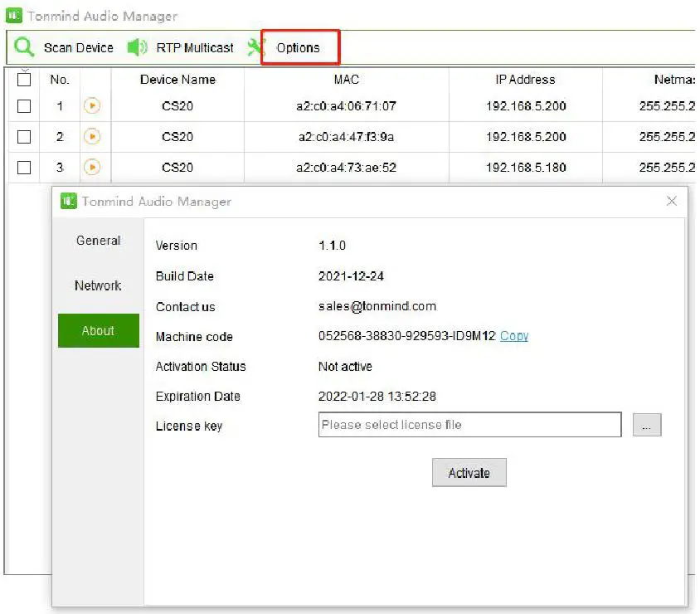Check the box for device No. 3
Image resolution: width=700 pixels, height=614 pixels.
coord(24,168)
